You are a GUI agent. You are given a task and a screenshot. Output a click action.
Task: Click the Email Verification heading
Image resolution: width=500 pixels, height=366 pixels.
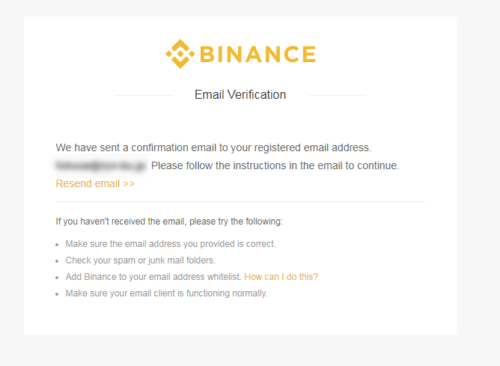pos(240,95)
